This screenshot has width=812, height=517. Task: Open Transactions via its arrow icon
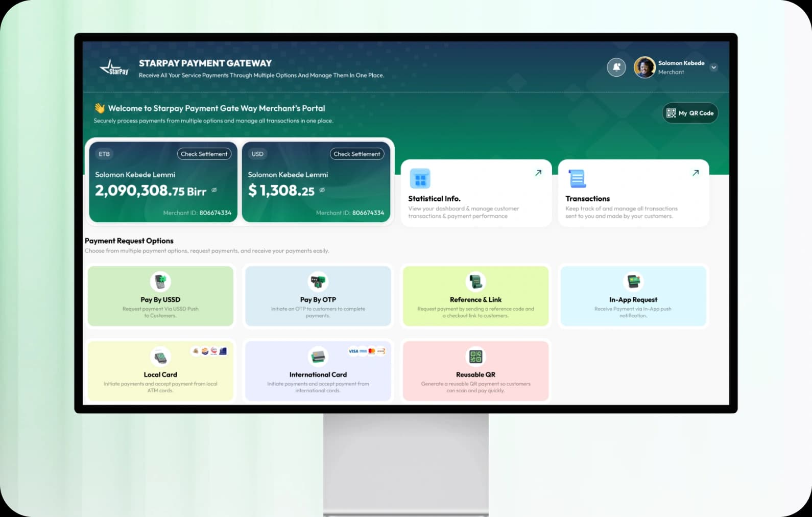(x=696, y=173)
